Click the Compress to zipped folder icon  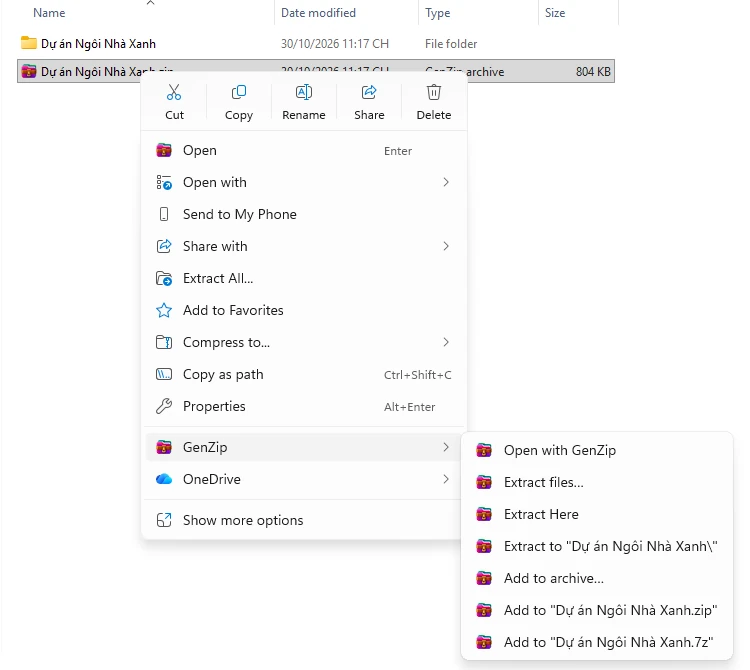[164, 342]
